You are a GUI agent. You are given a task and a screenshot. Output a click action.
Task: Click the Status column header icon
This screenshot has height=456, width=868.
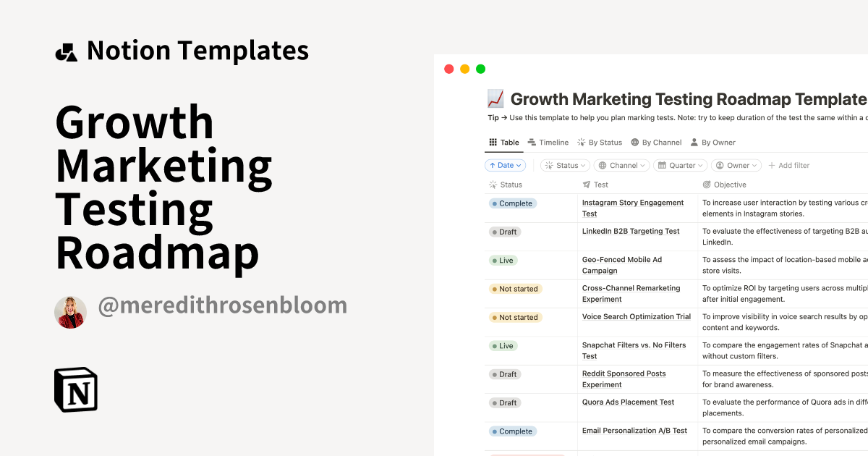493,185
